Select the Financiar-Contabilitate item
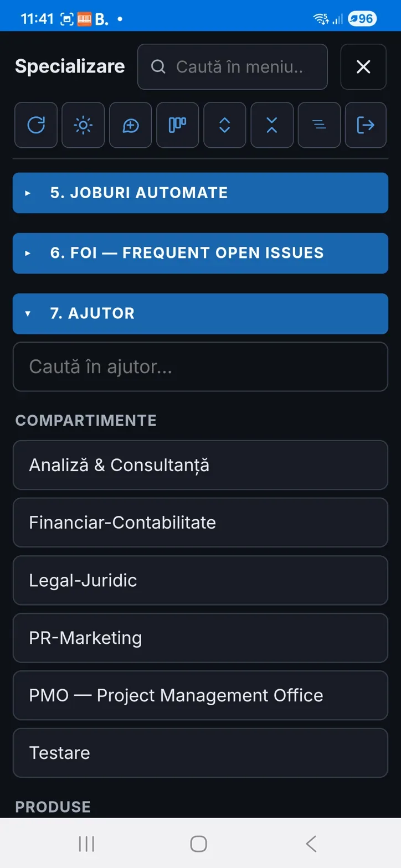Screen dimensions: 401x868 (200, 523)
